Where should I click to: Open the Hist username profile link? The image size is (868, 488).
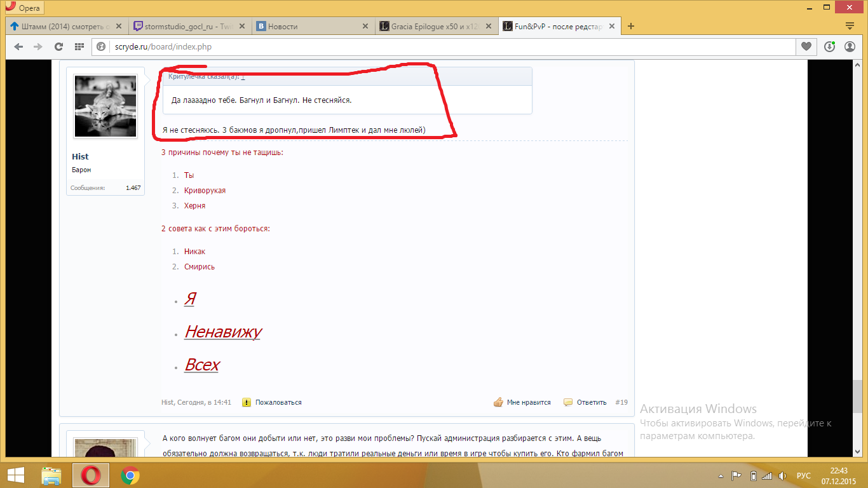coord(80,156)
